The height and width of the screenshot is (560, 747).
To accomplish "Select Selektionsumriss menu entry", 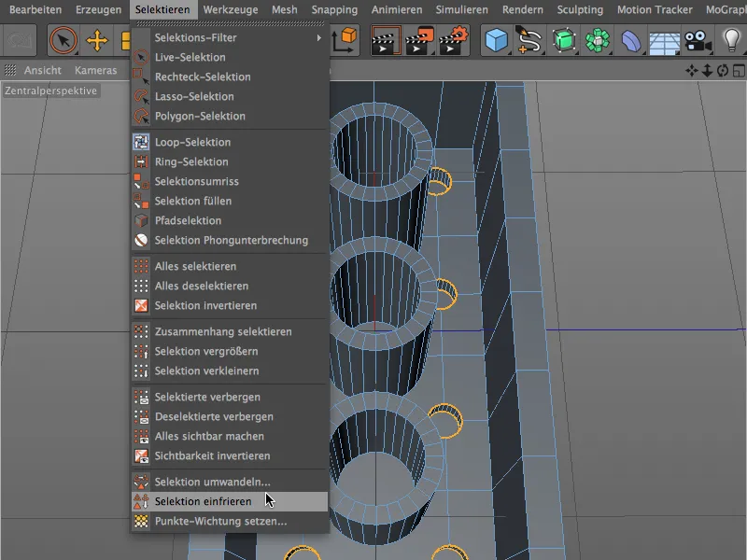I will (x=230, y=181).
